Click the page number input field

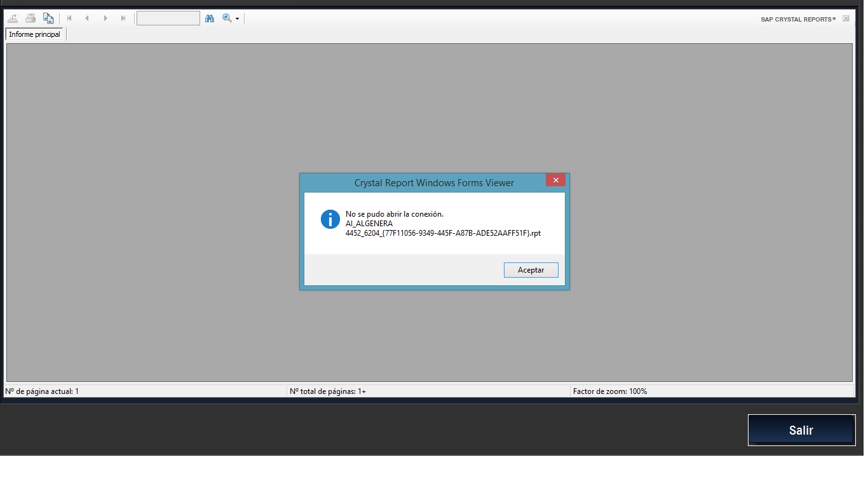168,18
